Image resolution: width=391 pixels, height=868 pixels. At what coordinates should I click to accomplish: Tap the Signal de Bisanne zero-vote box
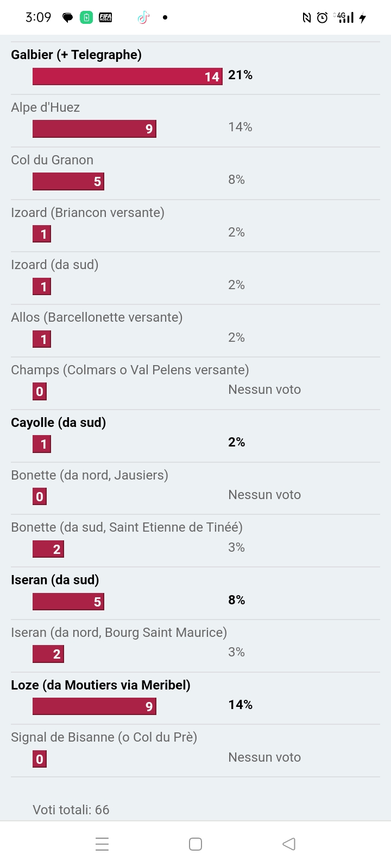pyautogui.click(x=40, y=759)
